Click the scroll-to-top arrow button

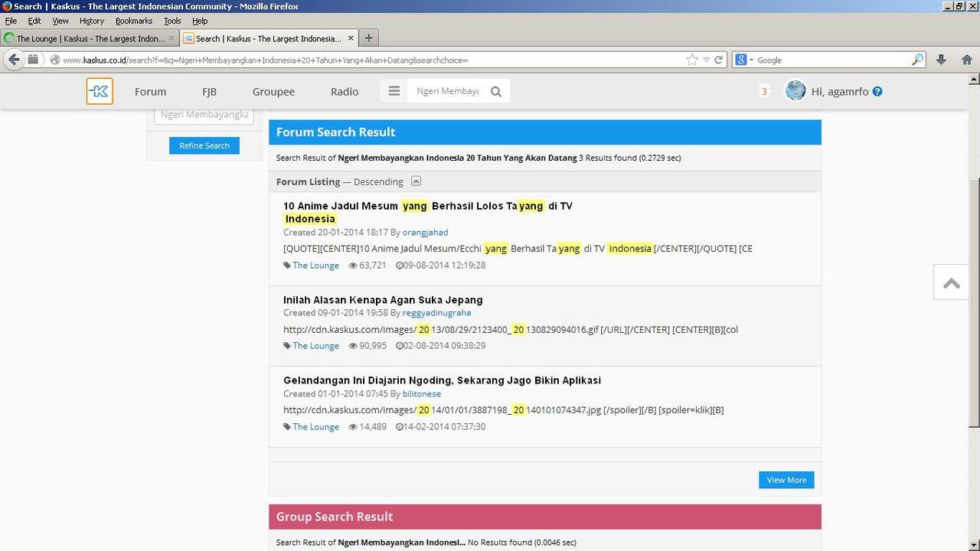click(x=952, y=283)
